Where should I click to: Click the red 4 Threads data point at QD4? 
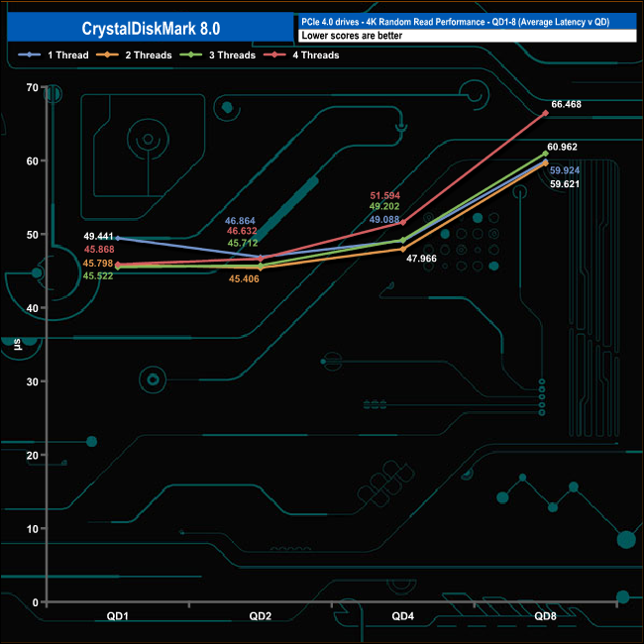[403, 222]
